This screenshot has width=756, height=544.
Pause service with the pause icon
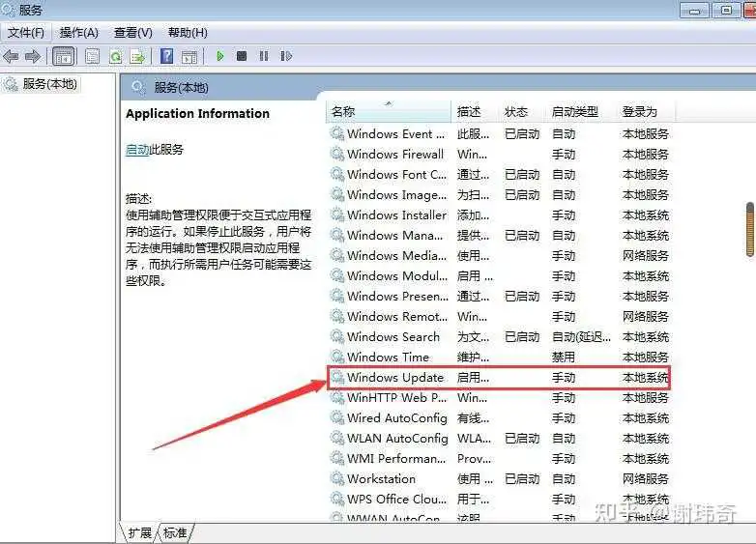[x=264, y=56]
